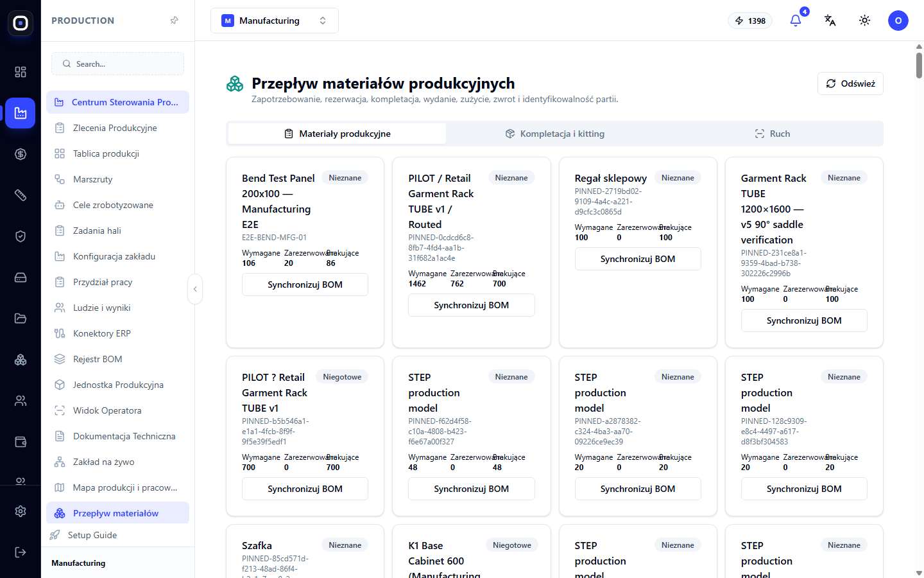Go to Rejestr BOM menu item
Viewport: 924px width, 578px height.
pos(117,359)
